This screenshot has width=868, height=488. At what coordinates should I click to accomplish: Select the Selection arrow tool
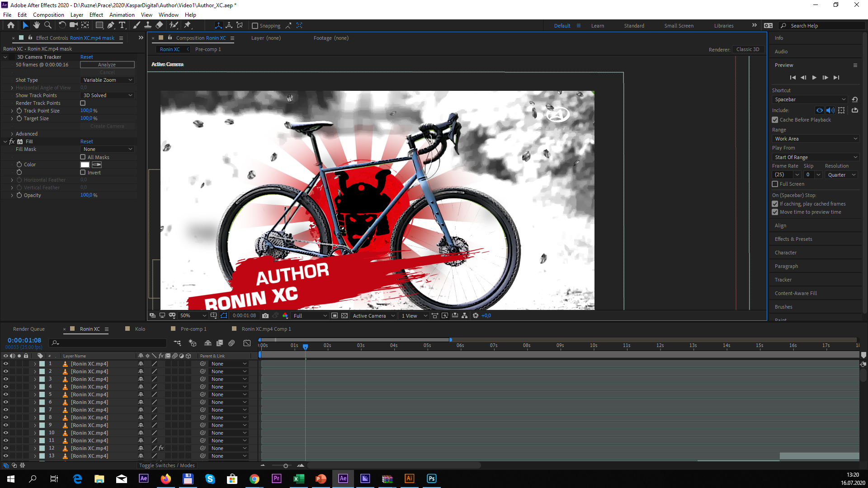(x=25, y=26)
